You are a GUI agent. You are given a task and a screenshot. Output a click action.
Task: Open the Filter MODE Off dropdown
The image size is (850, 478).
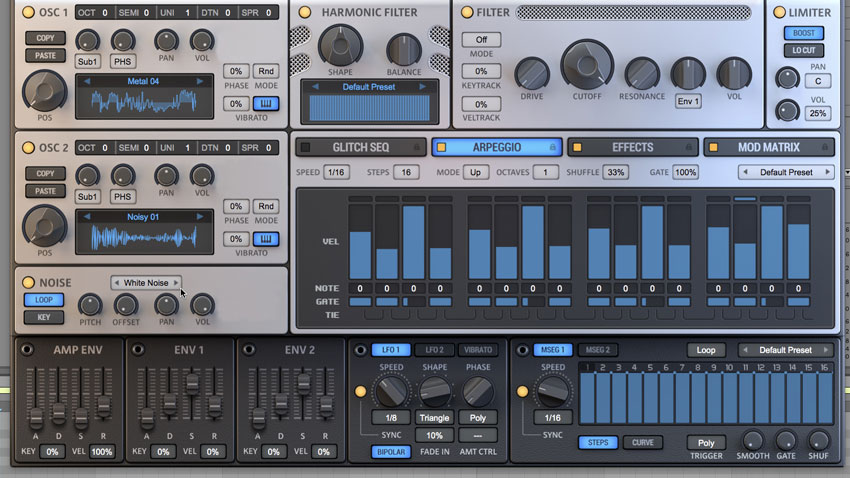click(x=481, y=40)
